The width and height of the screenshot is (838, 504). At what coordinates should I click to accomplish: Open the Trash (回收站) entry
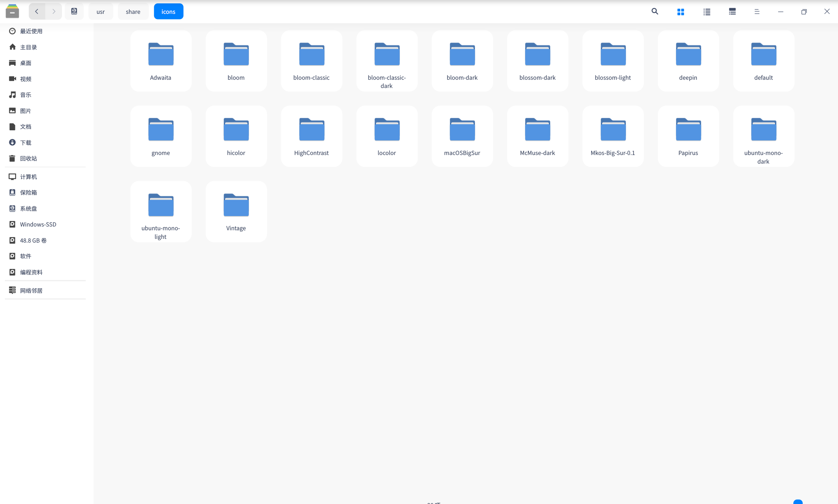28,158
